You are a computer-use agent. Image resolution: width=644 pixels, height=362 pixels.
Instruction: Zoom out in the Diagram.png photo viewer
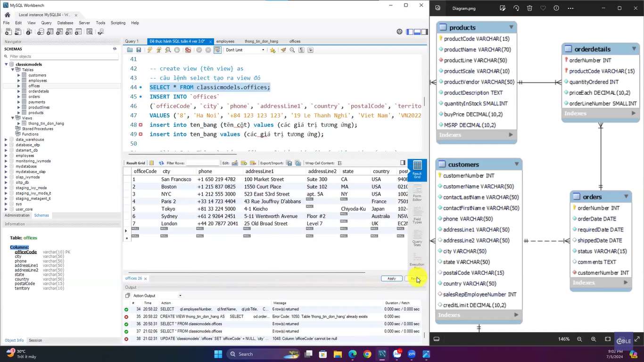(x=579, y=339)
